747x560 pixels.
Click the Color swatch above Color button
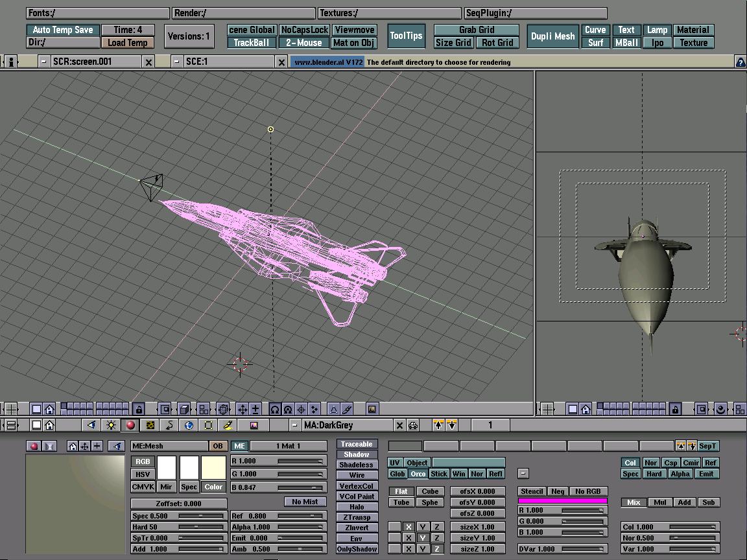213,467
